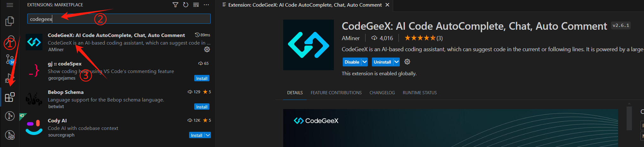Open manage gear for CodeGeeX list item
644x147 pixels.
point(207,49)
